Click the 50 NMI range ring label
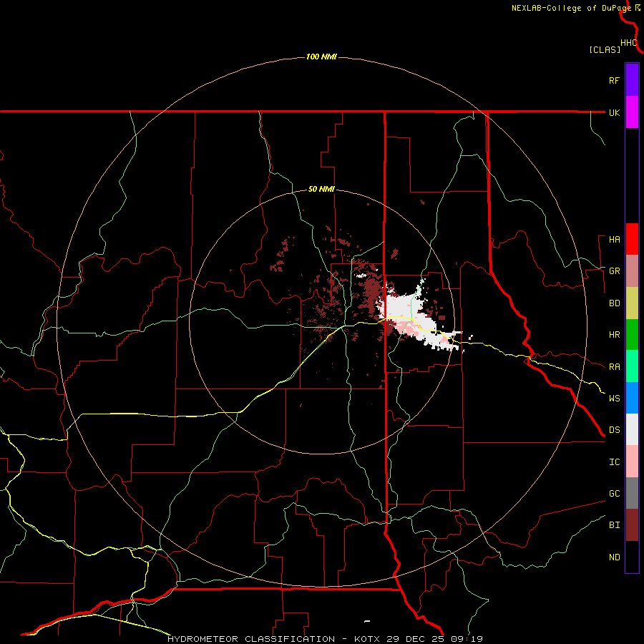644x644 pixels. pyautogui.click(x=321, y=190)
